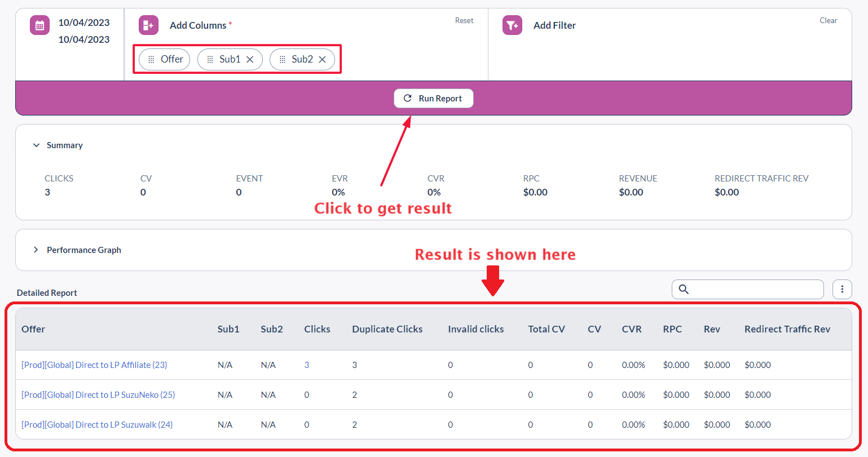Viewport: 868px width, 457px height.
Task: Sort by the Duplicate Clicks column header
Action: [387, 329]
